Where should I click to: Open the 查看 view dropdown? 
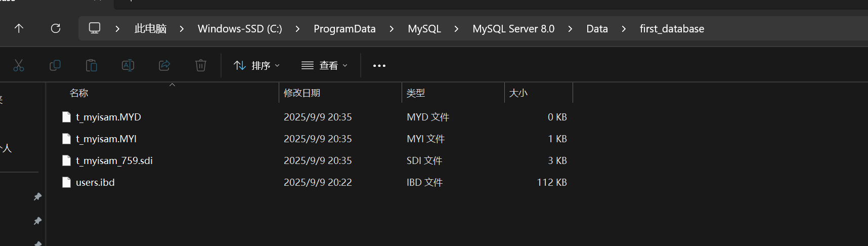pos(324,65)
